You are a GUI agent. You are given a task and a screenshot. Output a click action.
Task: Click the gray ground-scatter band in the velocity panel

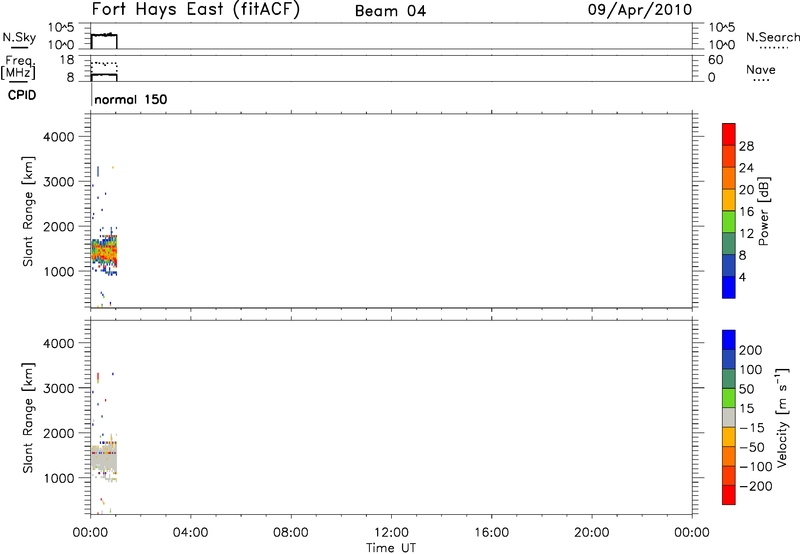[104, 458]
